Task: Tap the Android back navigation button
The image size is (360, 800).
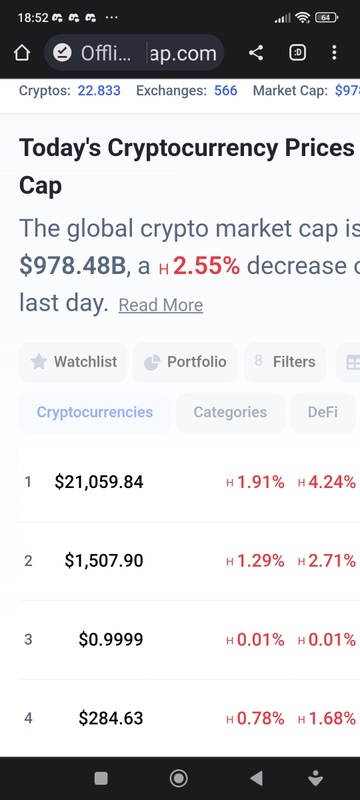Action: click(x=256, y=778)
